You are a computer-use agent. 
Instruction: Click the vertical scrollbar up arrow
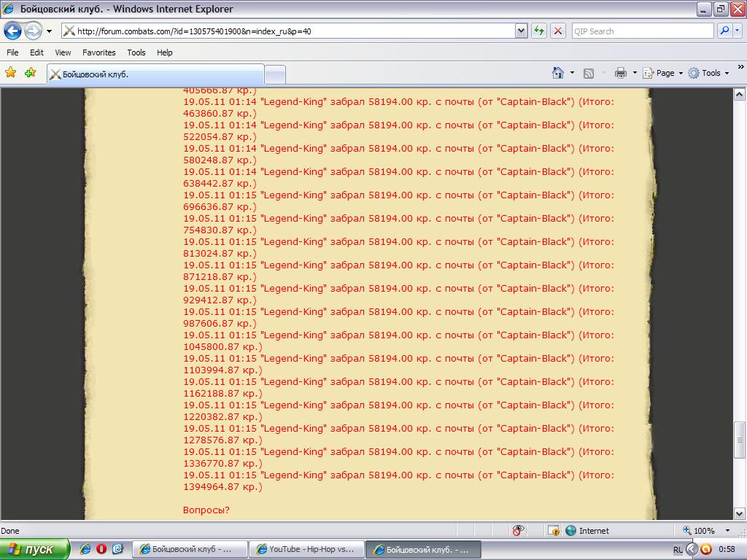(x=740, y=94)
